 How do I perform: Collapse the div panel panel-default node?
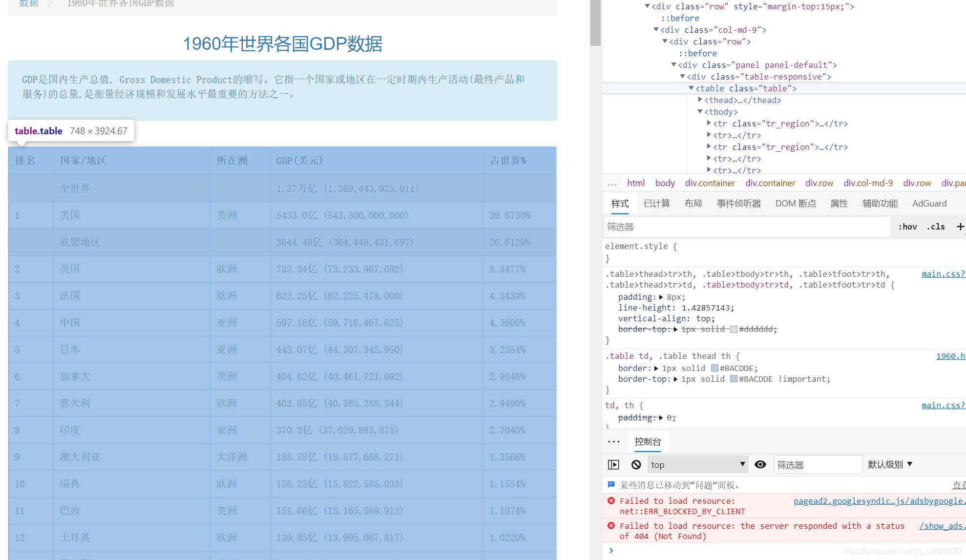pos(674,64)
